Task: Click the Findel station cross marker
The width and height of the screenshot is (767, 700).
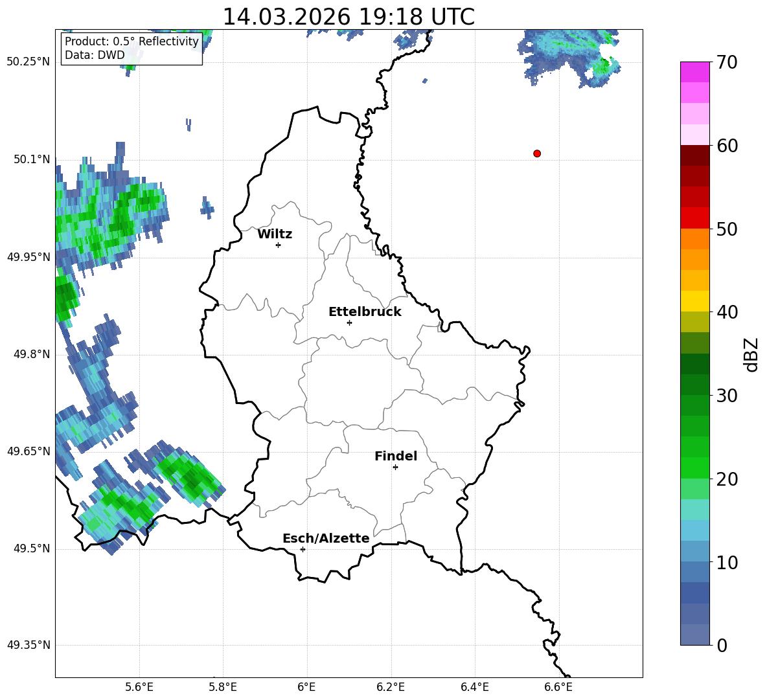Action: click(395, 468)
